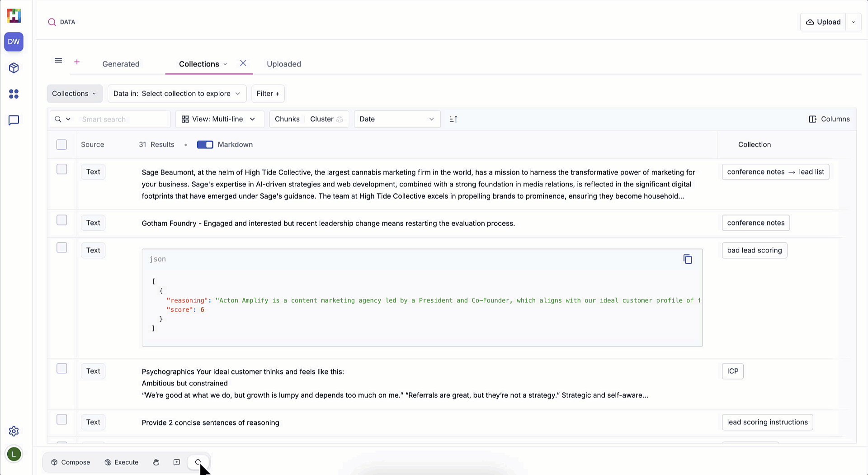Select the Gotham Foundry row checkbox
This screenshot has height=475, width=868.
click(x=61, y=220)
